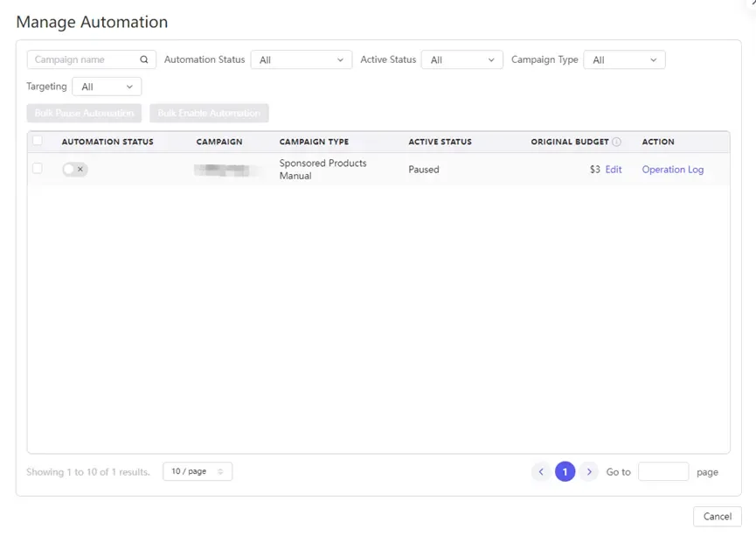
Task: Click the Paused active status cell
Action: 424,170
